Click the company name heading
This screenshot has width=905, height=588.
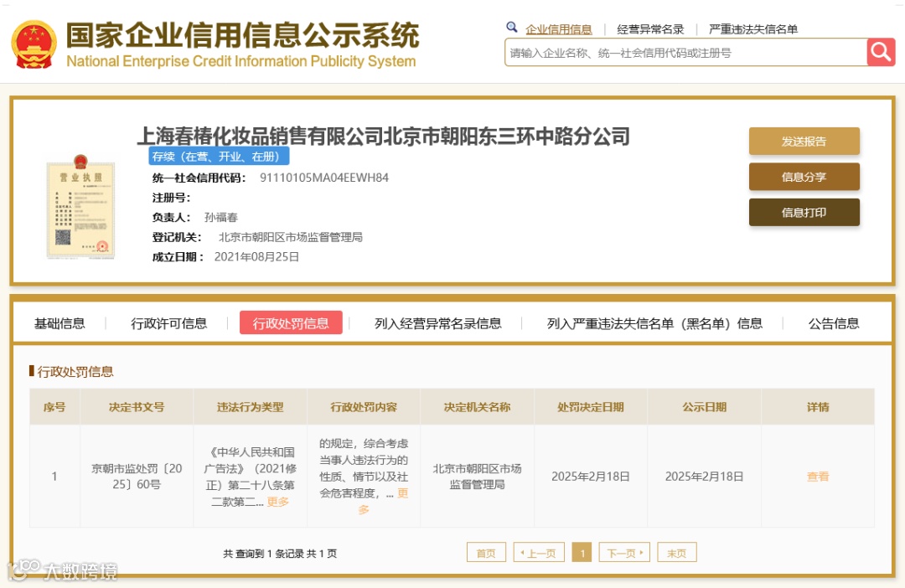(383, 137)
